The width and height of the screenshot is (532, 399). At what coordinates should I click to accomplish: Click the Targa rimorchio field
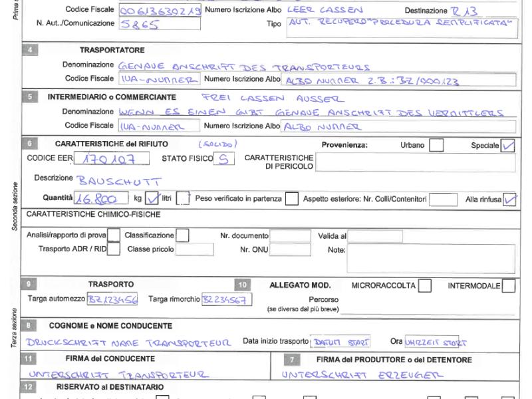coord(224,300)
